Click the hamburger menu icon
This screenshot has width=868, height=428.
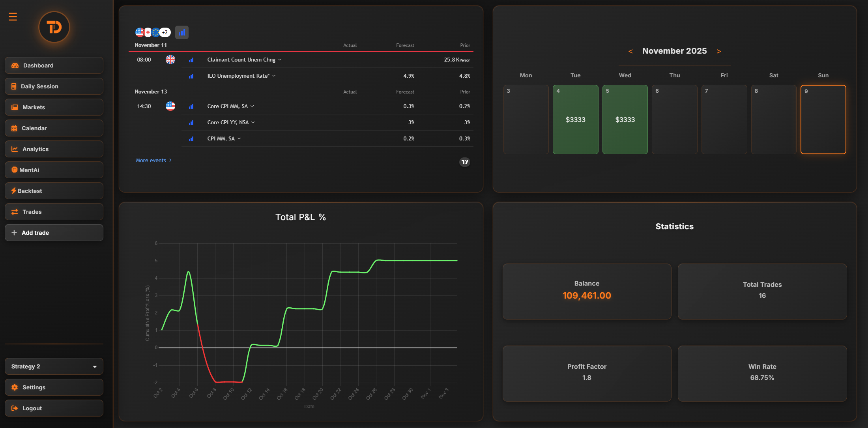pyautogui.click(x=13, y=17)
